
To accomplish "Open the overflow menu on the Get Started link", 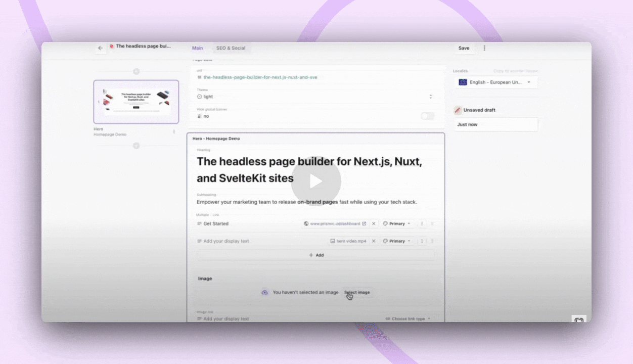I will [422, 223].
